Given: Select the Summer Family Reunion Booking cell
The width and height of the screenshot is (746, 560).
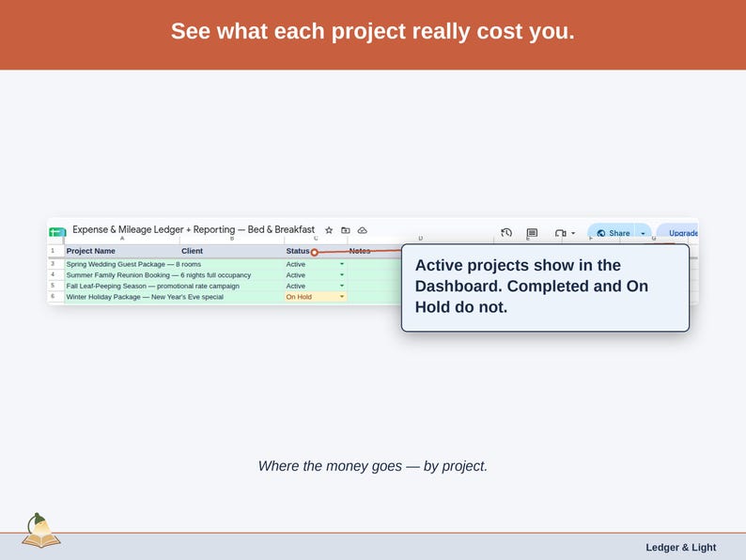Looking at the screenshot, I should (x=122, y=275).
